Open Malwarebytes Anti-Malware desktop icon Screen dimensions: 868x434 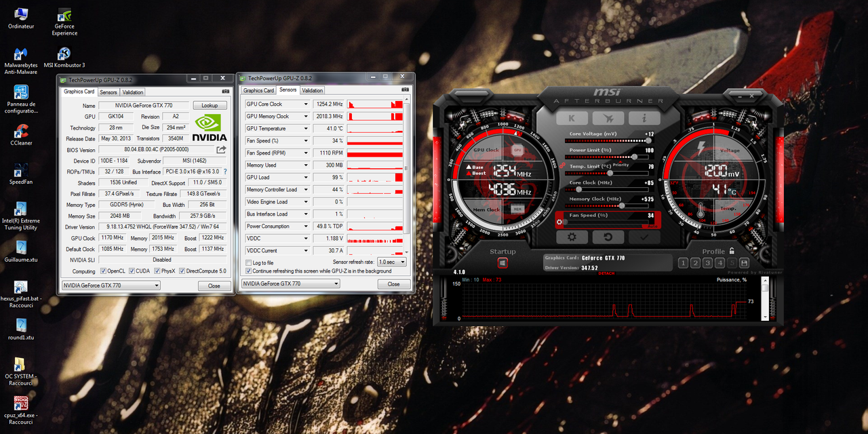pos(21,61)
